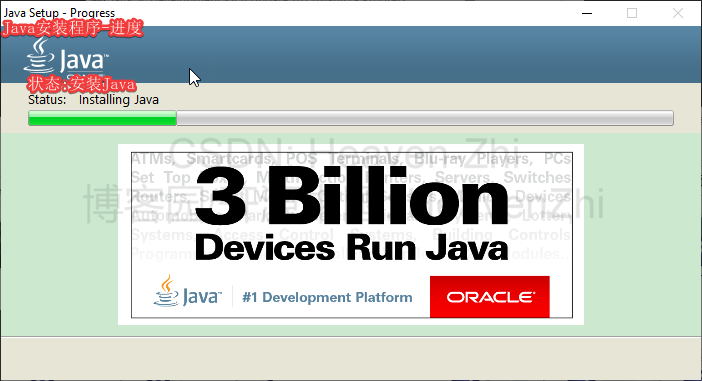Click the green filled portion of the progress bar
The image size is (702, 381).
(103, 118)
